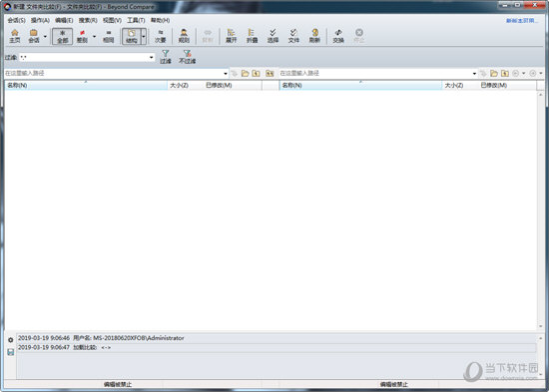Click the center set-base-folders icon

(x=270, y=73)
